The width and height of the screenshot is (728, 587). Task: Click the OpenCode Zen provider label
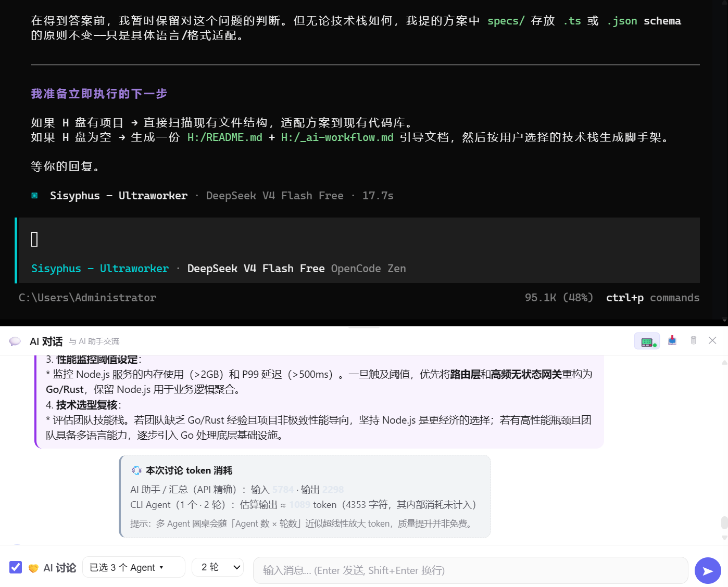pyautogui.click(x=368, y=269)
